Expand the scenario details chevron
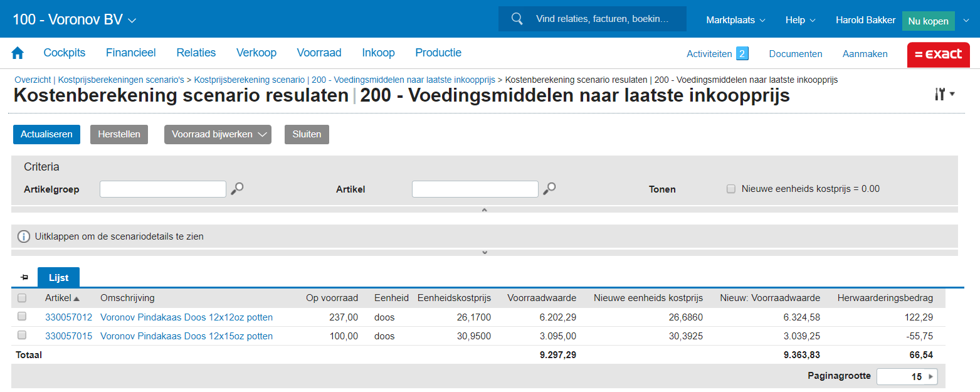Viewport: 980px width, 392px height. pos(484,252)
